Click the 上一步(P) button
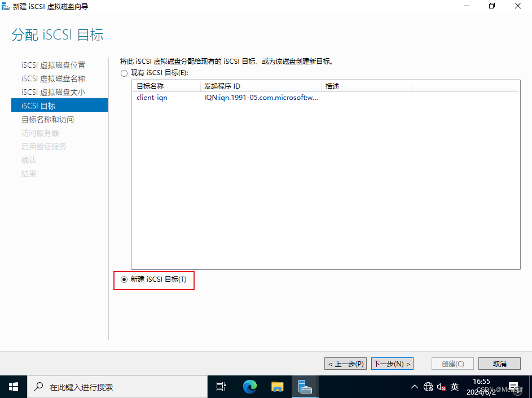Image resolution: width=532 pixels, height=398 pixels. [x=345, y=364]
